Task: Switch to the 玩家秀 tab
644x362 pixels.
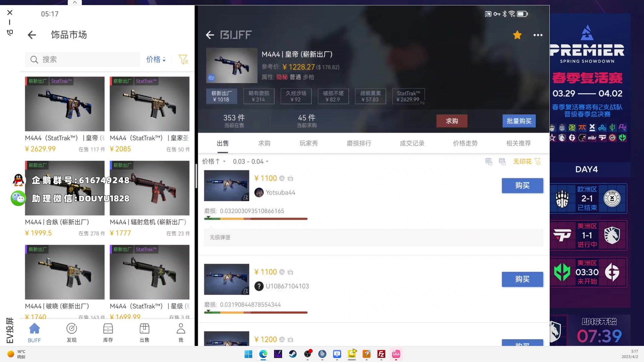Action: [x=309, y=143]
